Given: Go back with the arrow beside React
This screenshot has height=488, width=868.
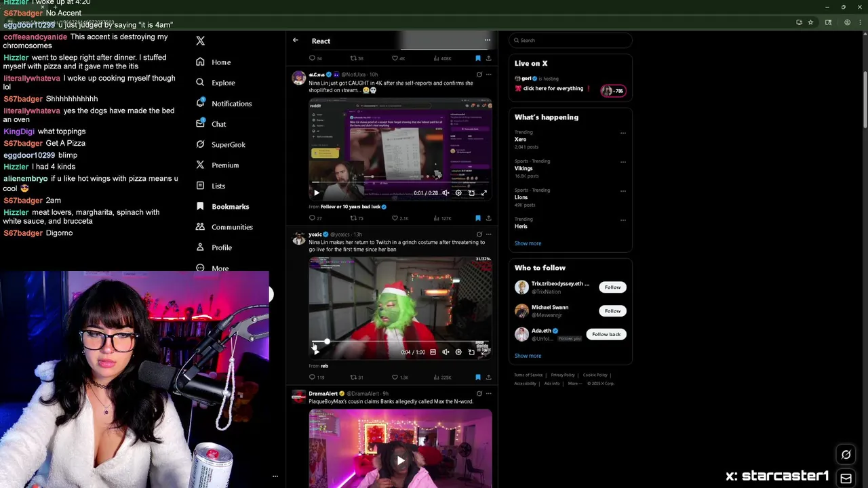Looking at the screenshot, I should point(296,41).
